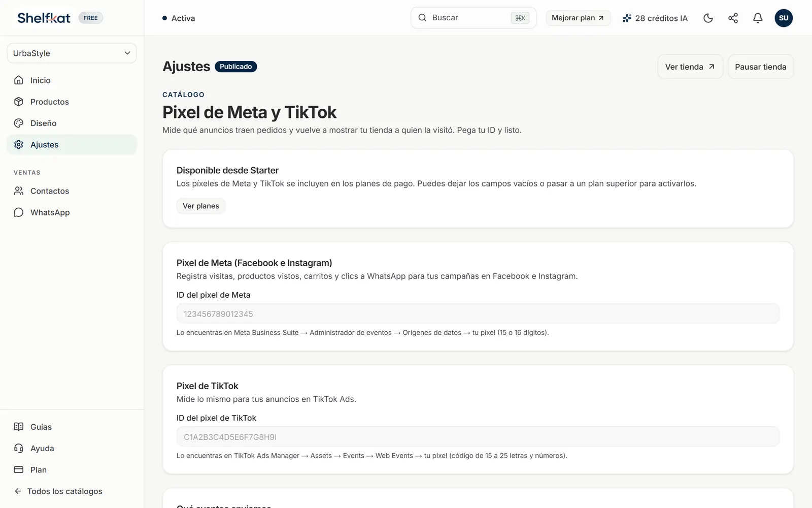Open notifications with the bell icon
Screen dimensions: 812x508
758,18
